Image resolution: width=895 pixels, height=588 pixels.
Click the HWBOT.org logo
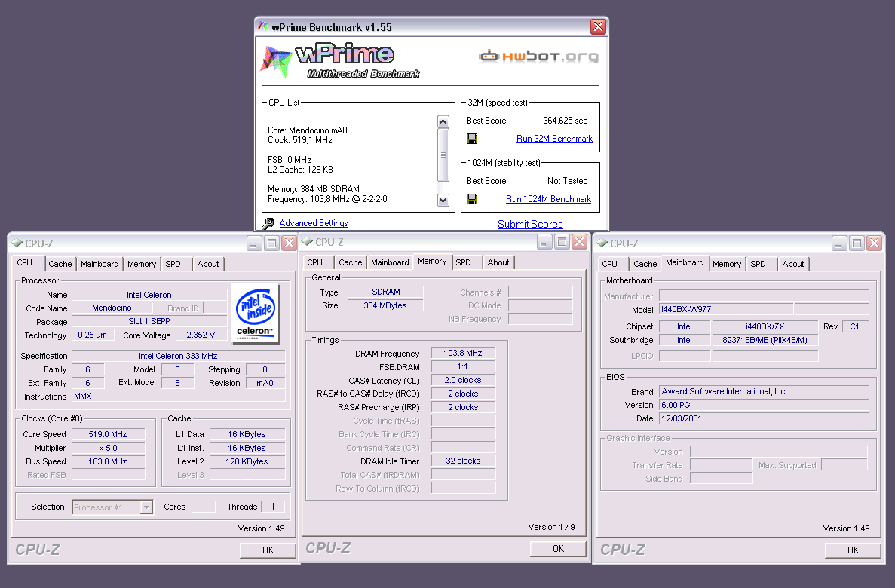pos(538,56)
